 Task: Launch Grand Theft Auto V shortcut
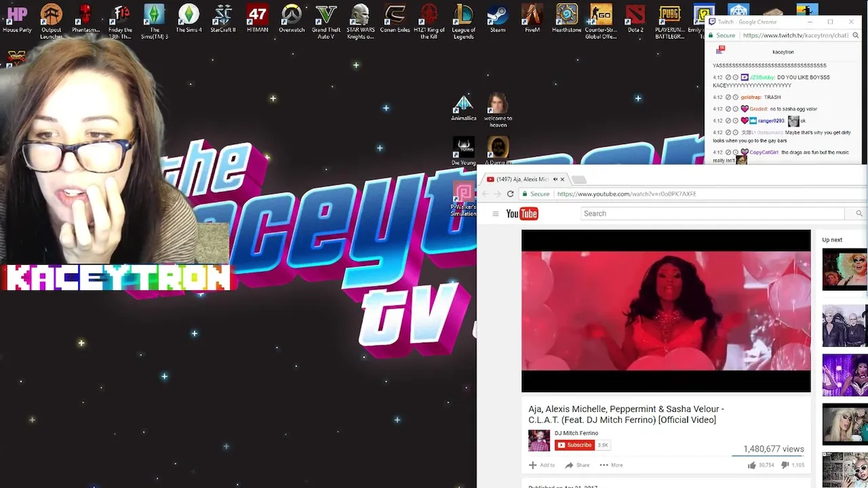coord(326,22)
